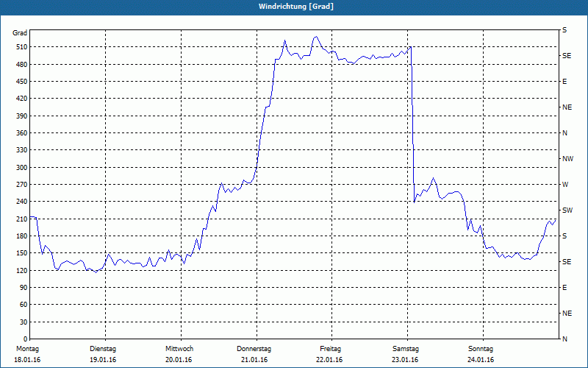Click the 30 tick label
Screen dimensions: 588x368
click(24, 322)
